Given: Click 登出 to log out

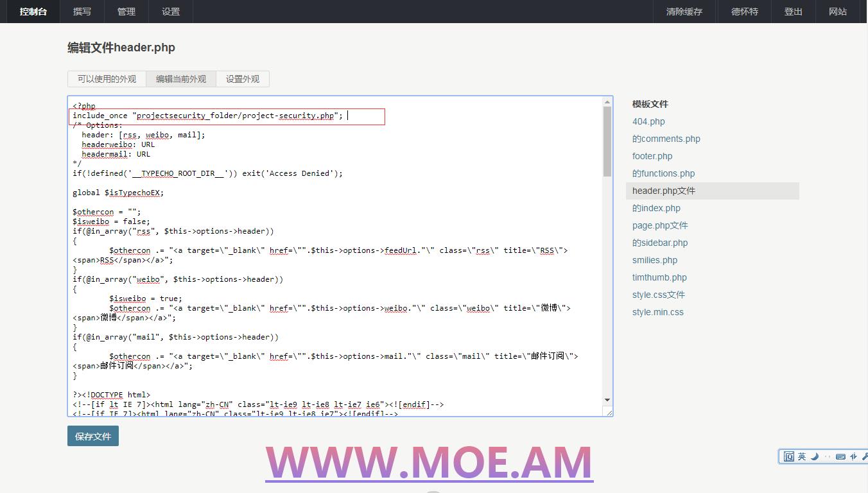Looking at the screenshot, I should coord(794,12).
